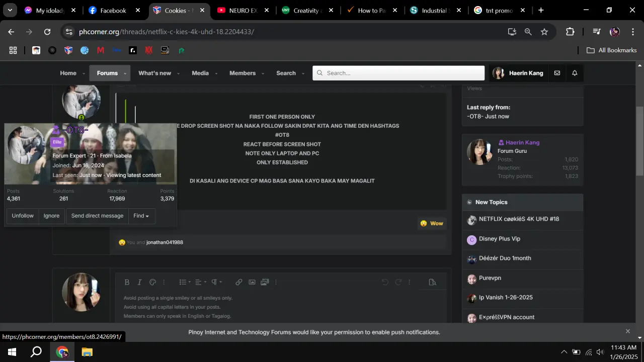The width and height of the screenshot is (644, 362).
Task: Open the media gallery icon in editor
Action: (265, 282)
